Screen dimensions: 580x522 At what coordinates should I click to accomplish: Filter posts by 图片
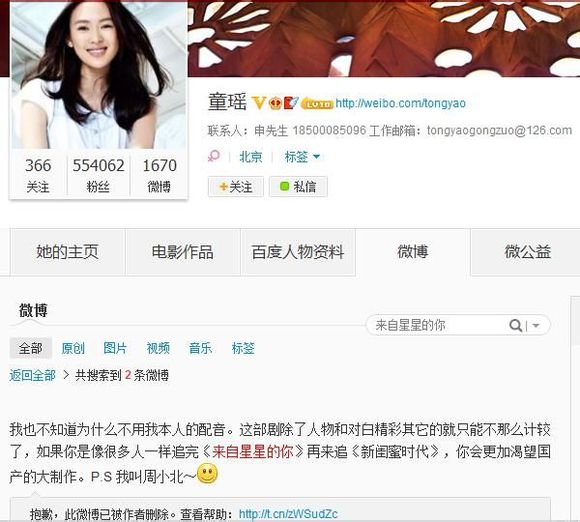click(x=115, y=348)
